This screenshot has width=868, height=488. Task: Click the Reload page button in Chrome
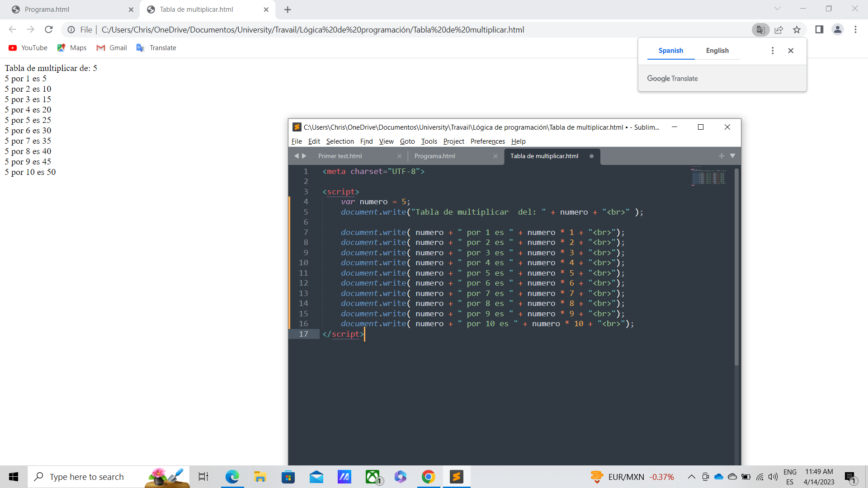[50, 30]
